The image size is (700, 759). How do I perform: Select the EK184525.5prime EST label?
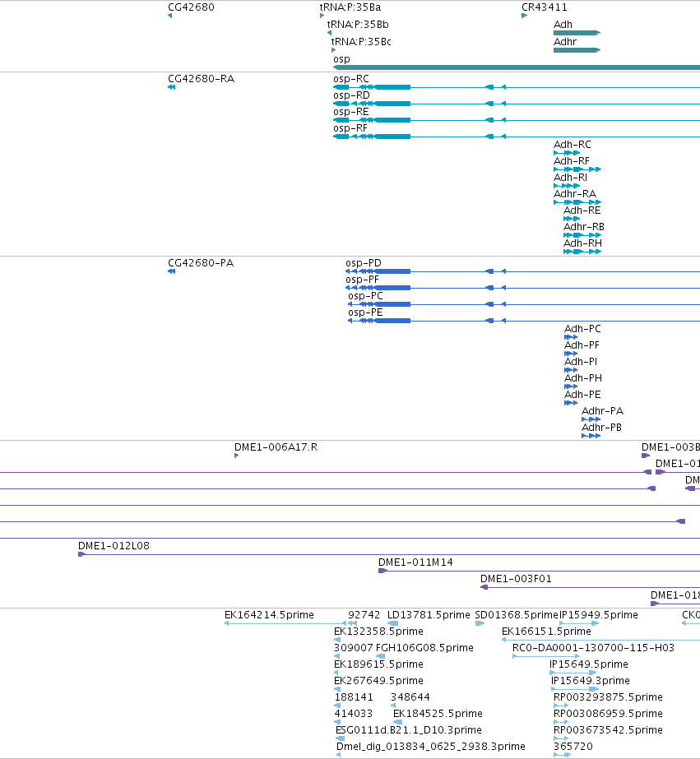438,714
